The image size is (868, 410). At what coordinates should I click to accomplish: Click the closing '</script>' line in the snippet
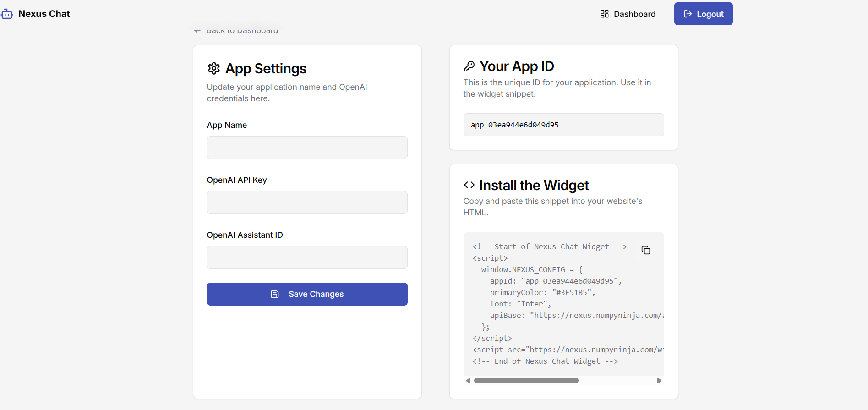tap(492, 339)
